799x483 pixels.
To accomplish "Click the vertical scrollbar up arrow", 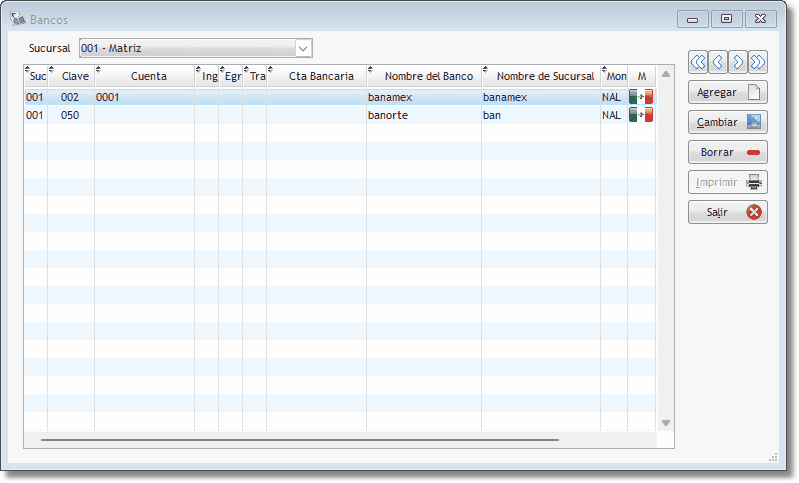I will [665, 74].
